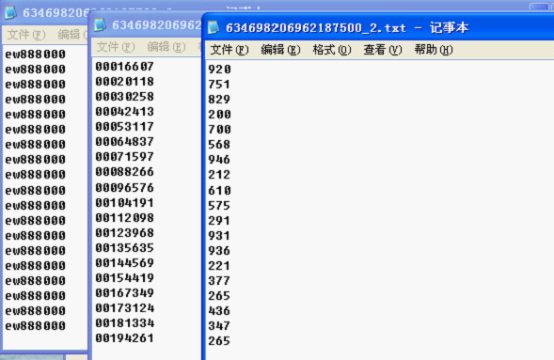Open the 编辑(E) menu in the front Notepad window
Screen dimensions: 554x360
coord(281,50)
